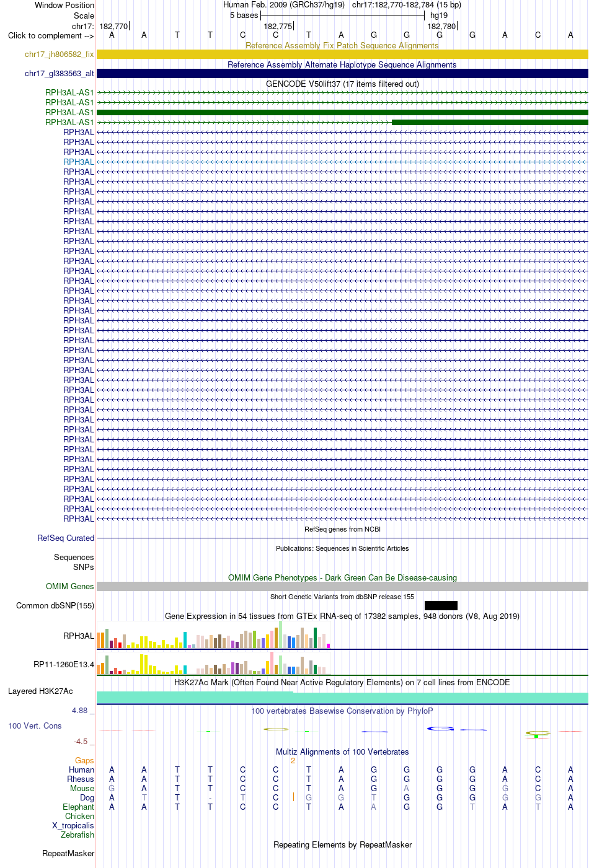Click the RP11-1260E13.4 expression bar chart
This screenshot has height=868, width=589.
[213, 663]
